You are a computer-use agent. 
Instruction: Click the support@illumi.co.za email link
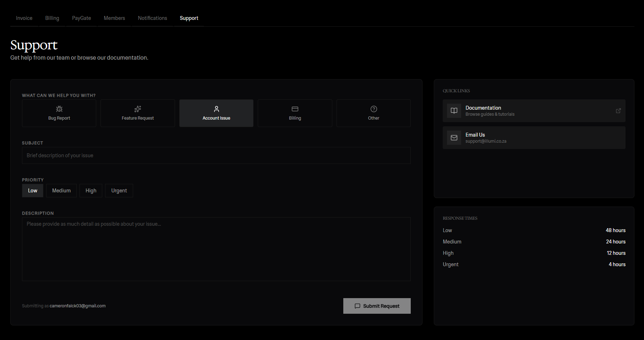(486, 141)
